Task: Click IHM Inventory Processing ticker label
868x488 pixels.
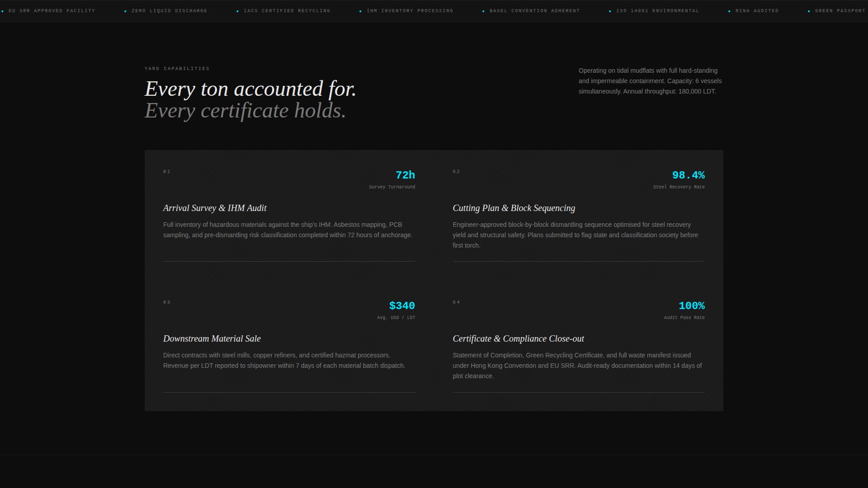Action: point(410,10)
